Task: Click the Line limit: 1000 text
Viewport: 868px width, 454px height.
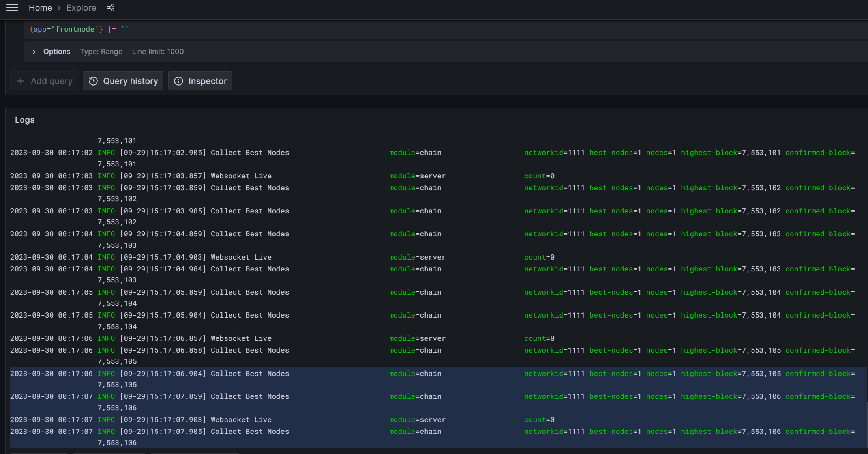Action: [x=157, y=52]
